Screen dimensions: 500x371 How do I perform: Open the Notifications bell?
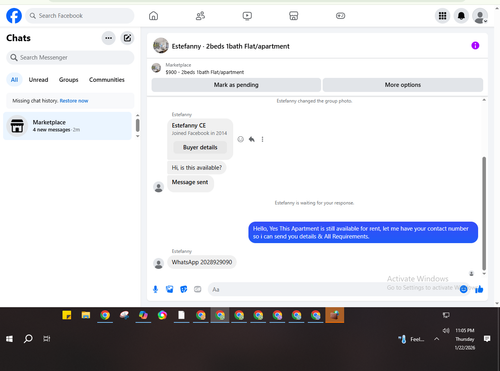(461, 16)
